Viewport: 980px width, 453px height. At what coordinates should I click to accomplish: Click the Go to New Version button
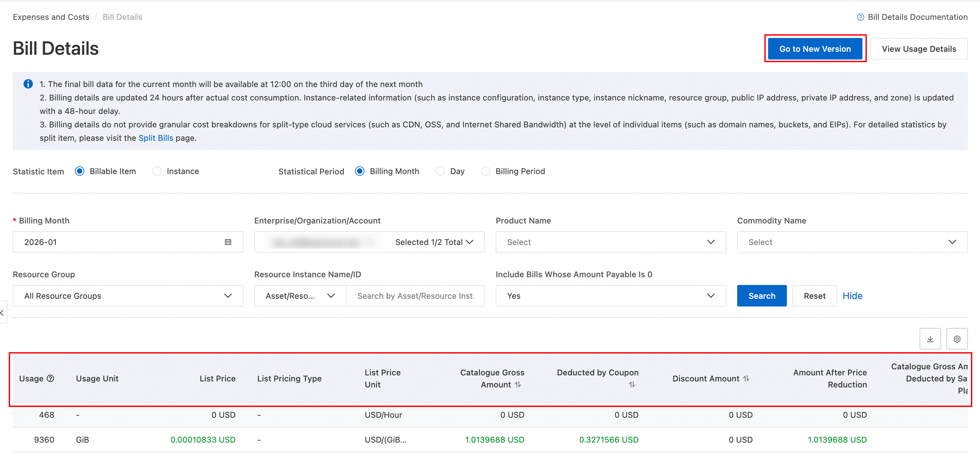(x=814, y=49)
